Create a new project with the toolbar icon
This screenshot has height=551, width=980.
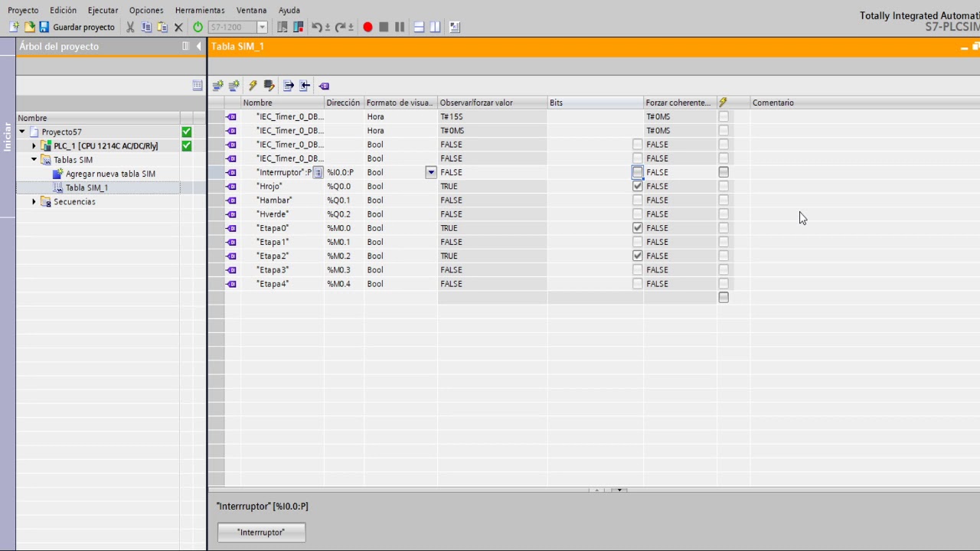(x=14, y=27)
